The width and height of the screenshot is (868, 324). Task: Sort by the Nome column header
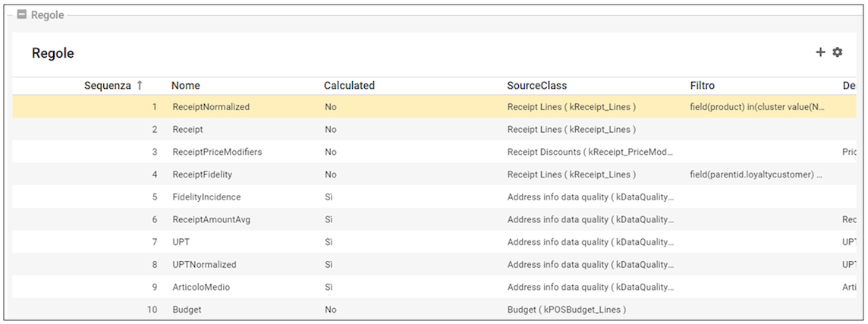pyautogui.click(x=186, y=86)
